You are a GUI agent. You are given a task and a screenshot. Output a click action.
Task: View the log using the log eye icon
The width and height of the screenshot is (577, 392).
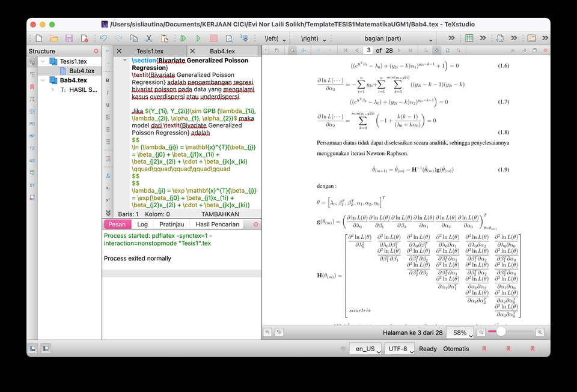(244, 38)
